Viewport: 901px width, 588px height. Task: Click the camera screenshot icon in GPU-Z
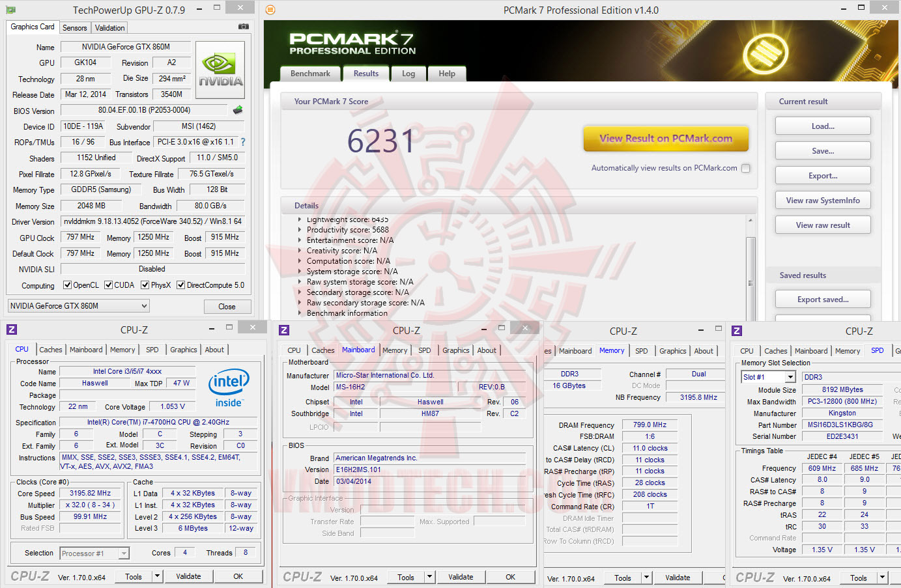pyautogui.click(x=243, y=27)
